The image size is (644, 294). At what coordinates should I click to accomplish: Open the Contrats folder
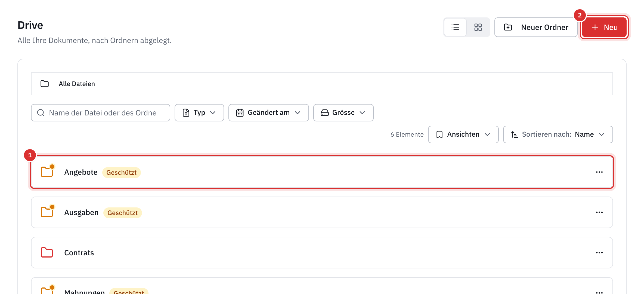322,253
